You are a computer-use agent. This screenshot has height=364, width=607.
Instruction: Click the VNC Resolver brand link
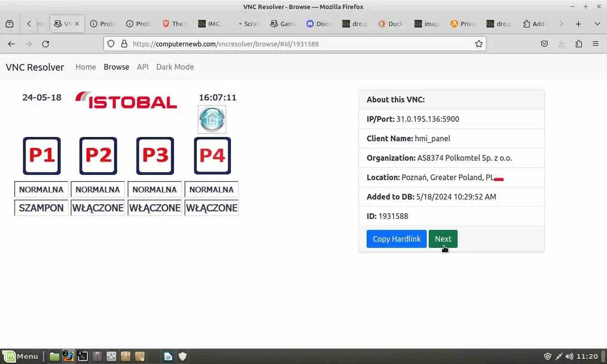[x=35, y=67]
